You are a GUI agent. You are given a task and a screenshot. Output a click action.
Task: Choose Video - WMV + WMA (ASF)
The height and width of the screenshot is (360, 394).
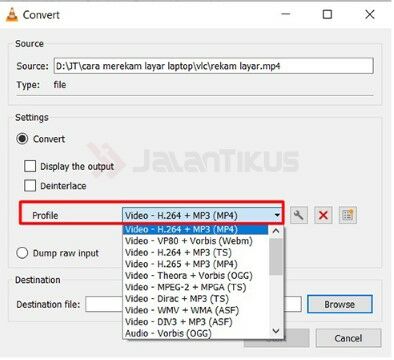(x=195, y=310)
